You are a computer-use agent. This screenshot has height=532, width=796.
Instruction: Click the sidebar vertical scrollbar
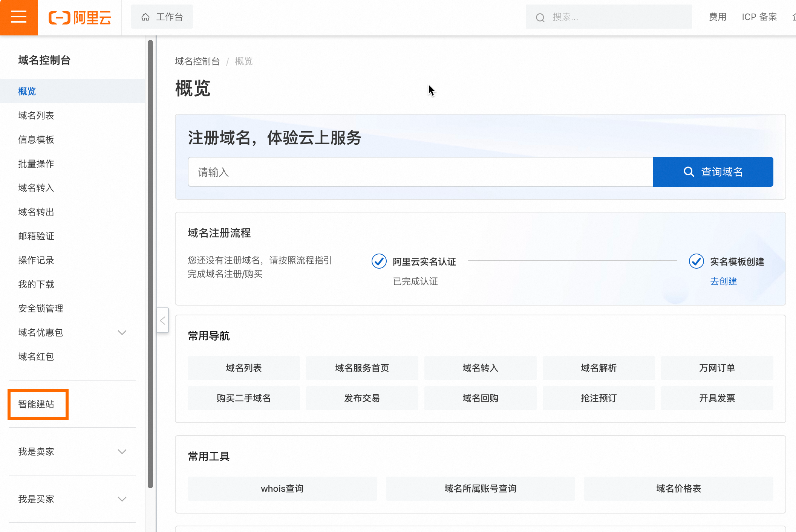pyautogui.click(x=150, y=264)
